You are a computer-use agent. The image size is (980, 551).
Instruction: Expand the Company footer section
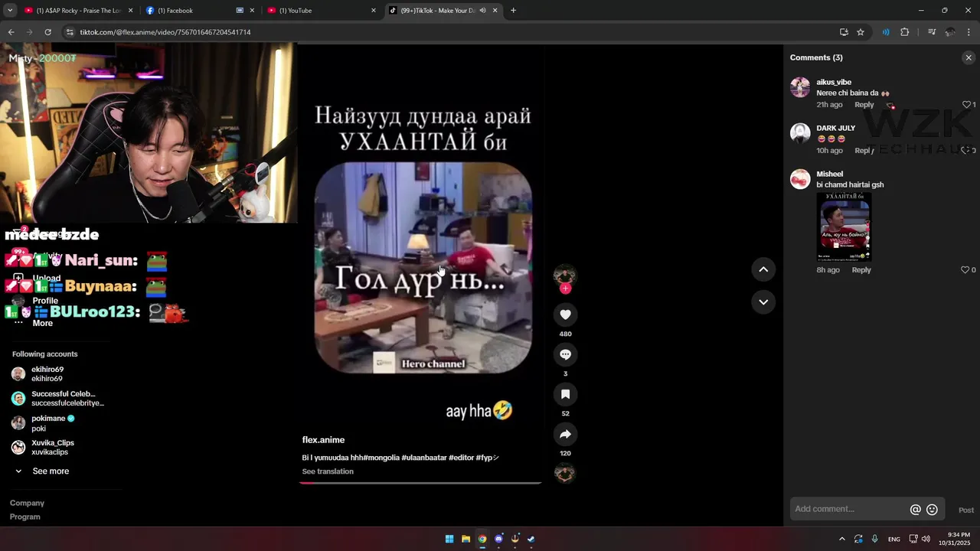point(27,504)
